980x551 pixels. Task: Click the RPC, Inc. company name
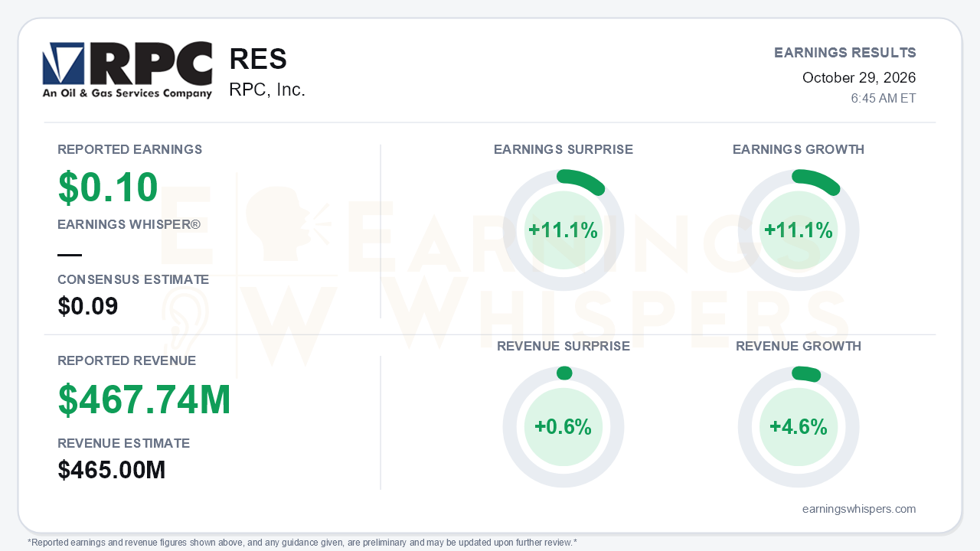point(267,90)
